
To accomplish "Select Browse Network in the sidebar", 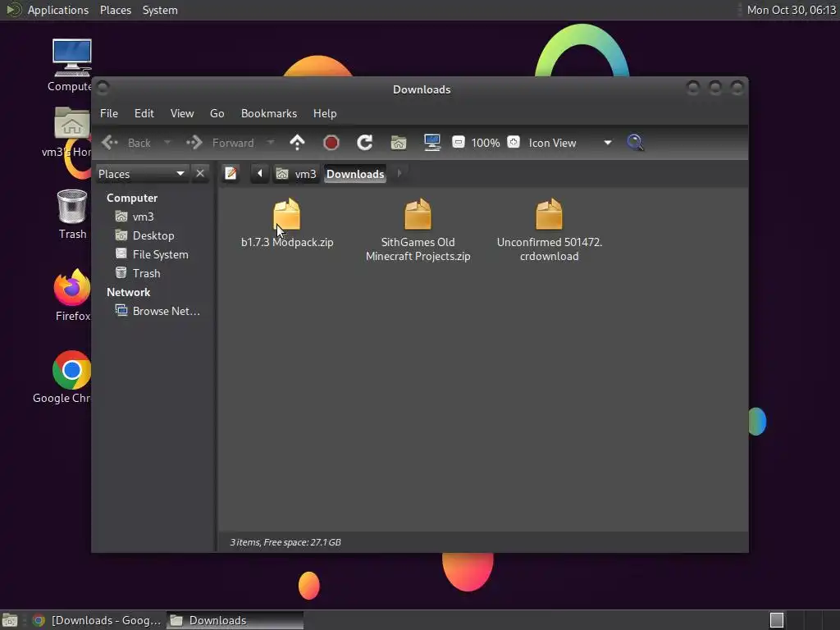I will [x=158, y=311].
